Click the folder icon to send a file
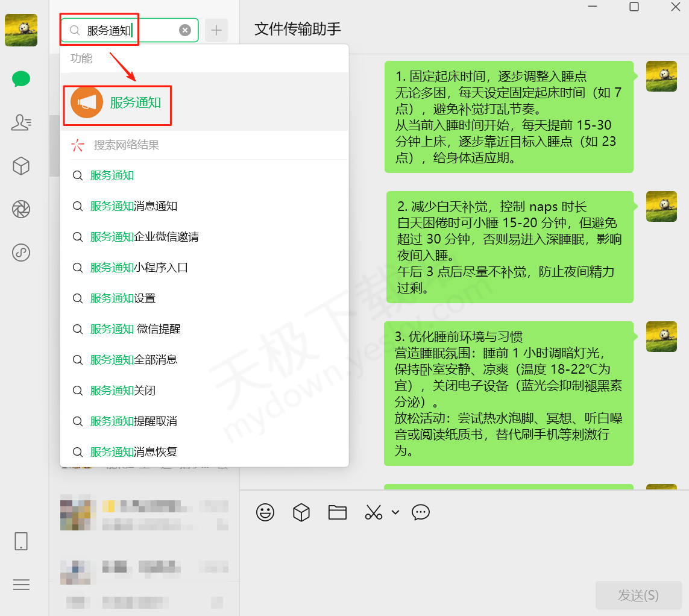 pyautogui.click(x=337, y=512)
